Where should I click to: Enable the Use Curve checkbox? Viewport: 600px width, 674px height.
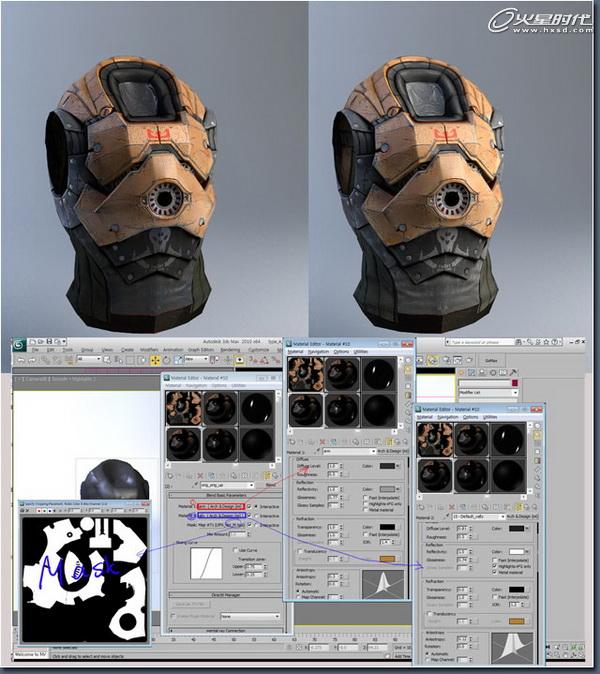click(x=235, y=550)
